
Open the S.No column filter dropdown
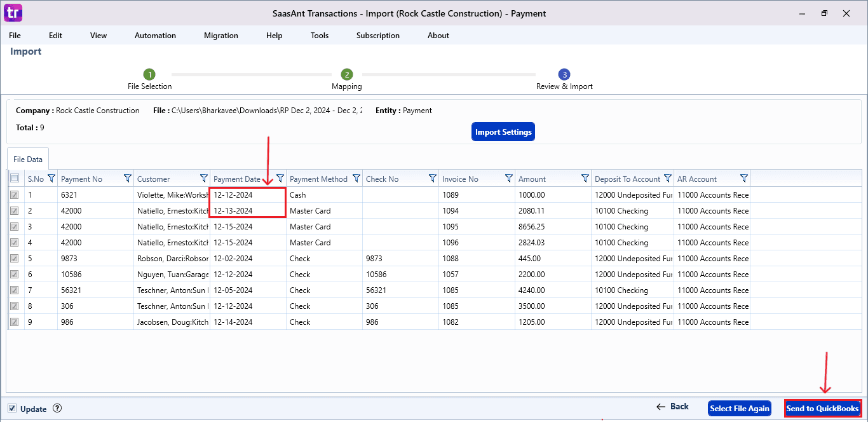pyautogui.click(x=52, y=178)
